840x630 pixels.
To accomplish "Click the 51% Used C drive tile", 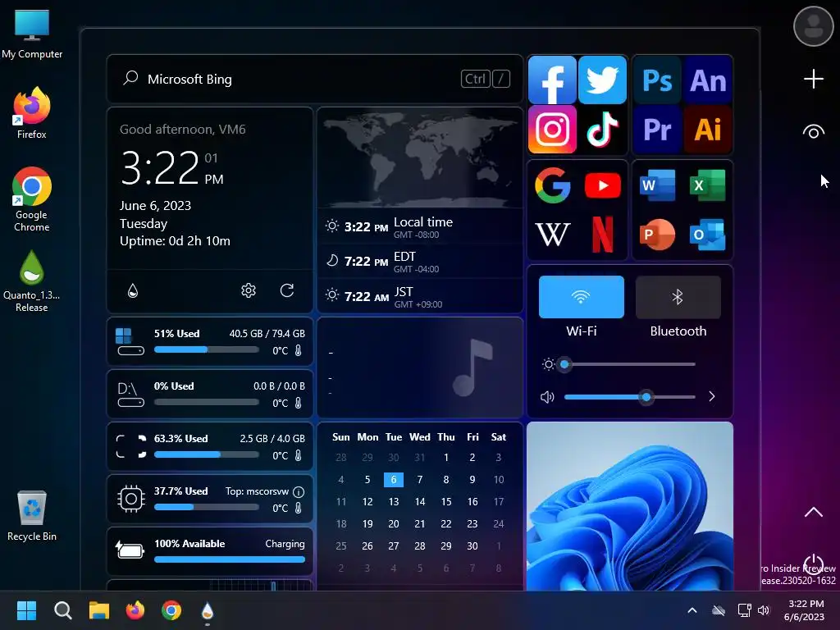I will 210,341.
